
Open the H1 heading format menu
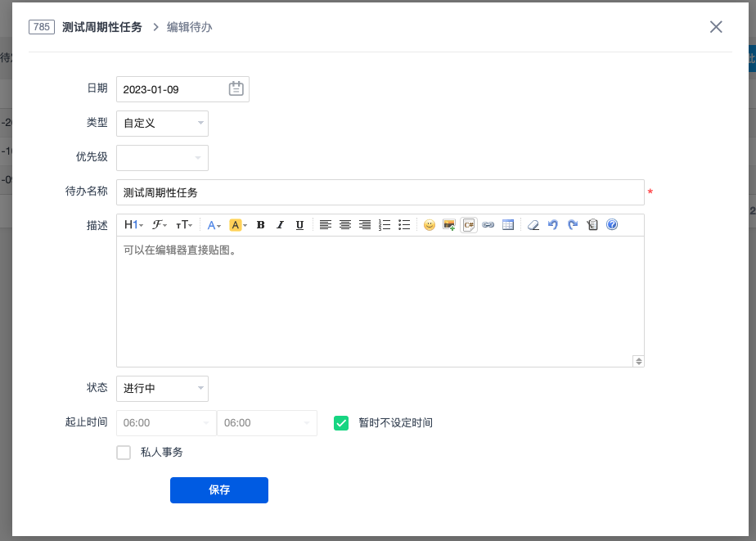coord(133,225)
